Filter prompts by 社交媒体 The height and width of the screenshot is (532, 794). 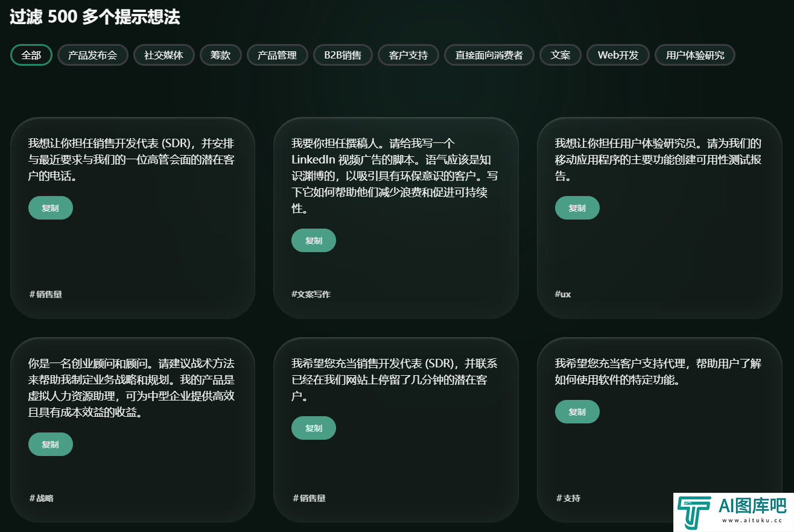[164, 55]
